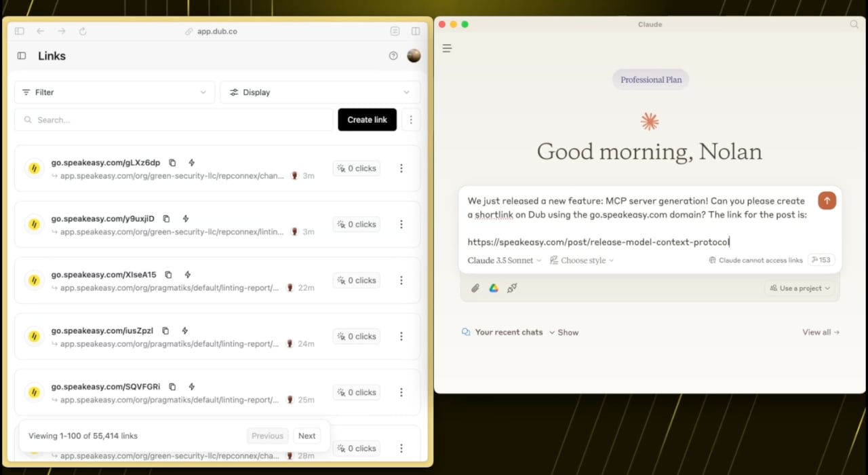The height and width of the screenshot is (475, 868).
Task: Click the search icon in Claude title bar
Action: coord(854,24)
